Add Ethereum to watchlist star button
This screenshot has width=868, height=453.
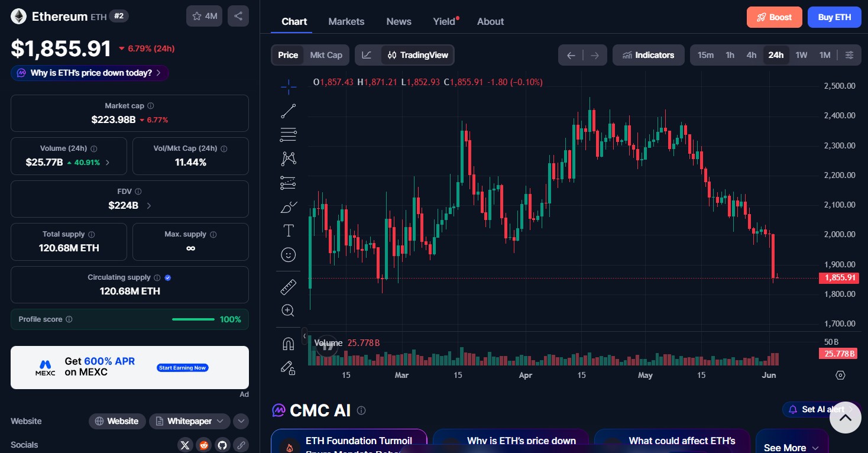pyautogui.click(x=205, y=16)
